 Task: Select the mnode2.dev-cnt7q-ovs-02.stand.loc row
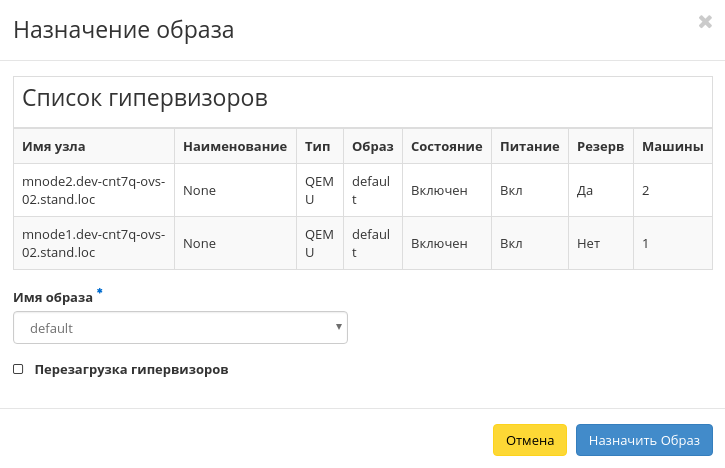click(94, 190)
